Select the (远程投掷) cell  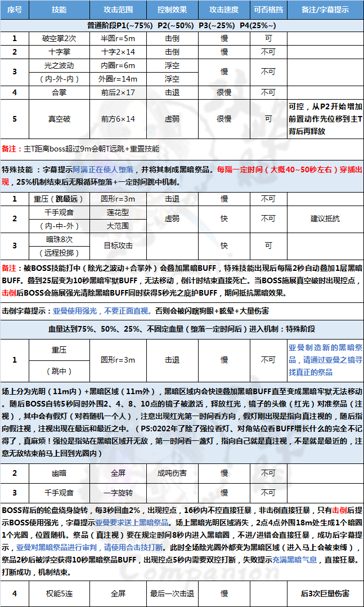59,253
